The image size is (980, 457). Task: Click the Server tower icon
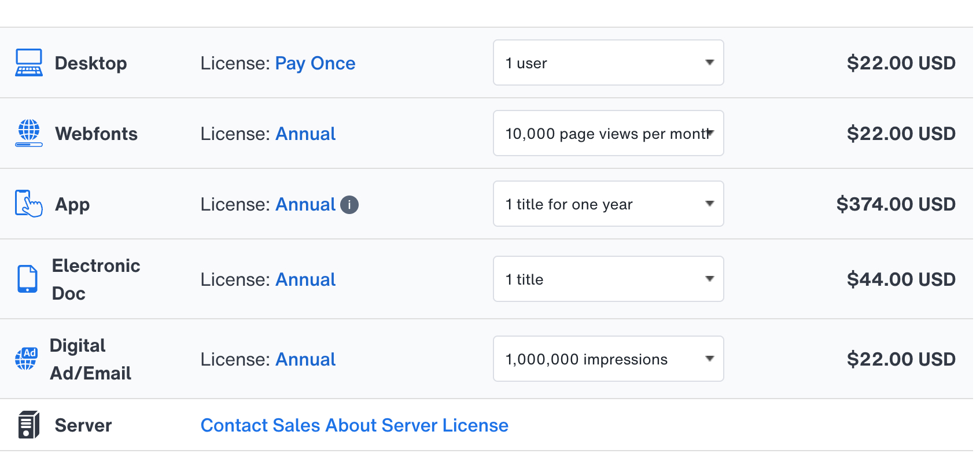[x=28, y=425]
